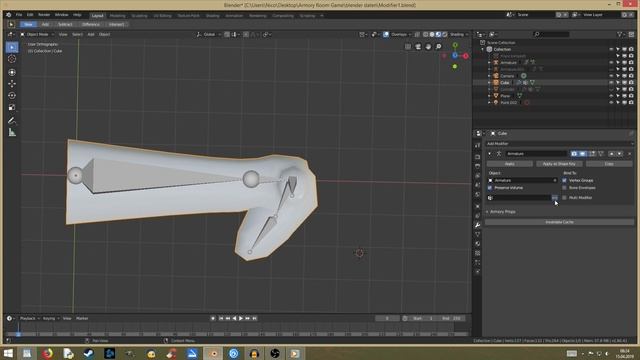The image size is (640, 360).
Task: Collapse the Collection tree in outliner
Action: tap(483, 49)
